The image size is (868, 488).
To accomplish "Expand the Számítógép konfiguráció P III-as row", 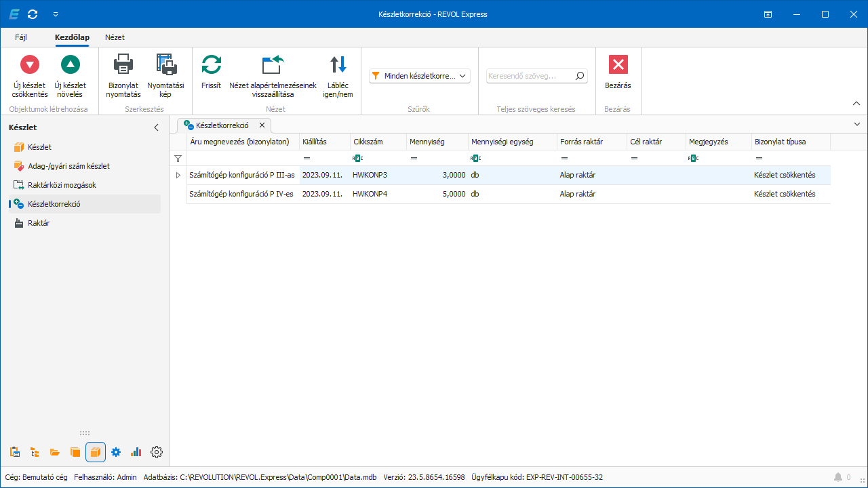I will point(178,176).
